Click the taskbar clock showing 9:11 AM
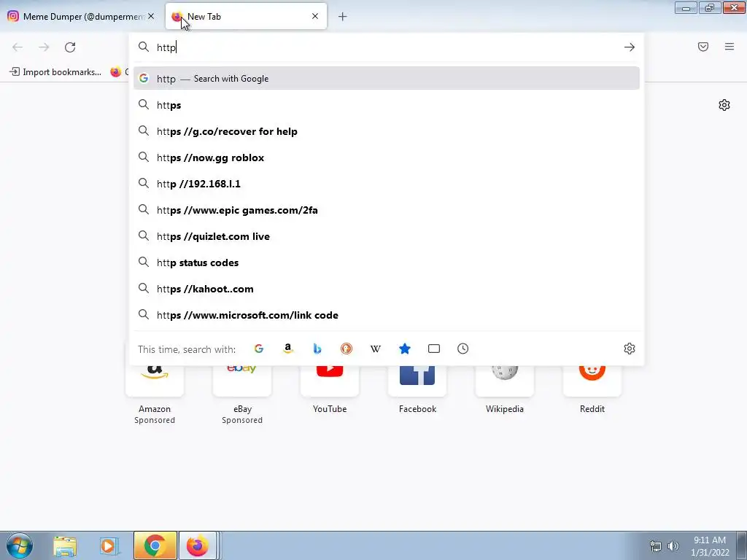This screenshot has width=747, height=560. [710, 546]
